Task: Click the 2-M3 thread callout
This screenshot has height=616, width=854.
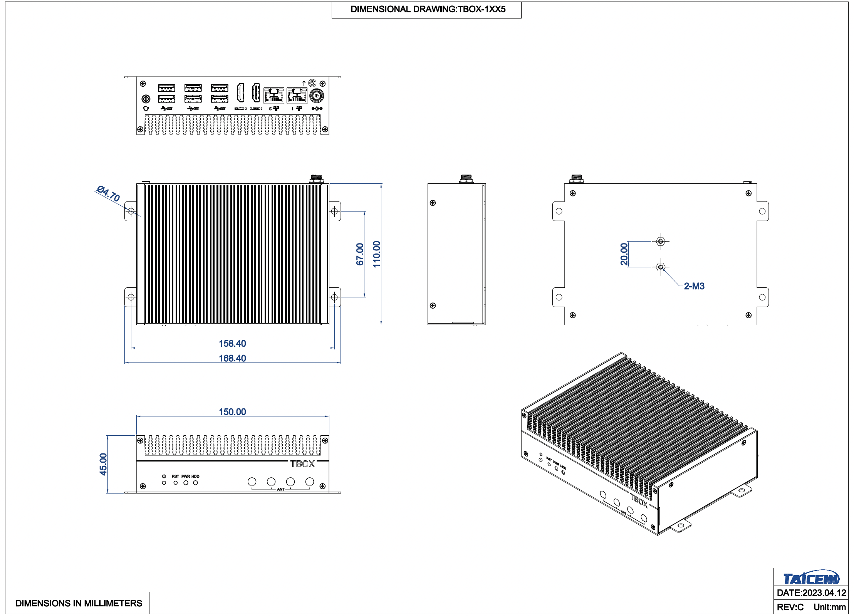Action: pyautogui.click(x=694, y=286)
